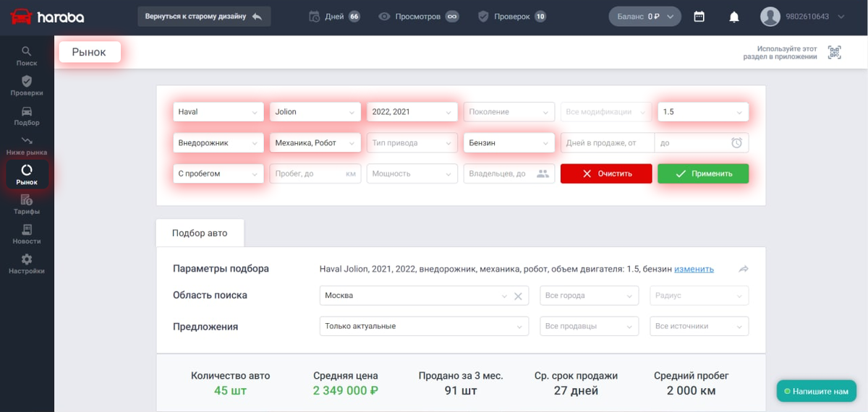The width and height of the screenshot is (868, 412).
Task: Click the share arrow icon
Action: tap(744, 269)
